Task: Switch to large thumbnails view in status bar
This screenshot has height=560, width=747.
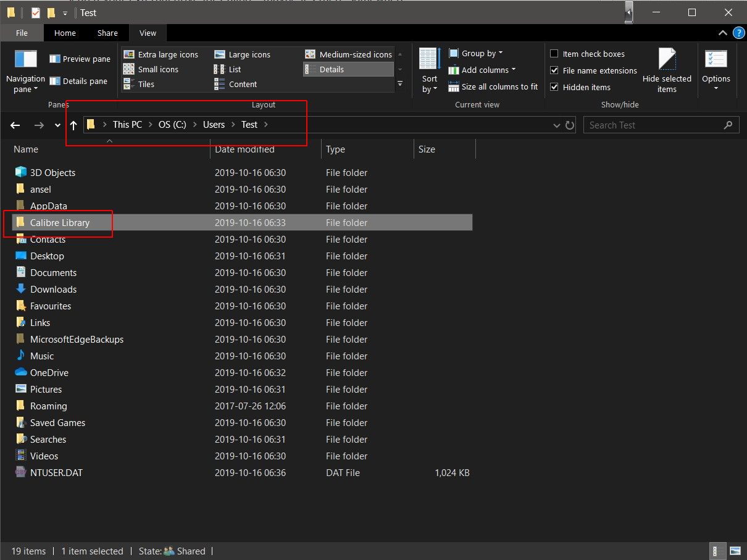Action: coord(735,551)
